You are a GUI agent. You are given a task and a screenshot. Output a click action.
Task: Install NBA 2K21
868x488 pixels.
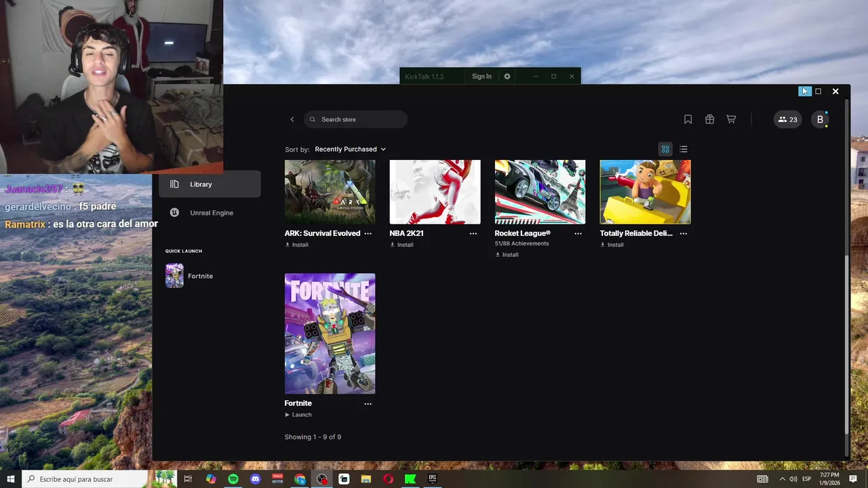coord(401,245)
